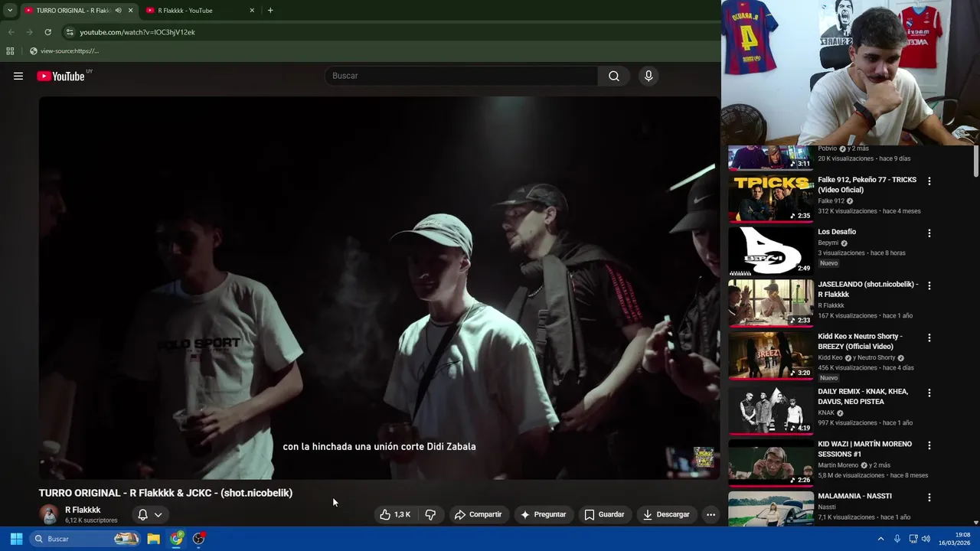Dislike the video with thumbs down
The image size is (980, 551).
click(x=430, y=514)
